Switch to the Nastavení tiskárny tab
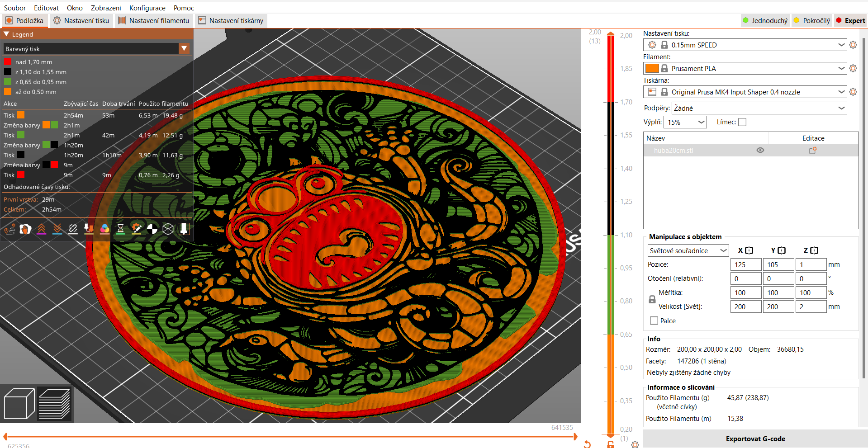This screenshot has width=868, height=448. pyautogui.click(x=231, y=20)
